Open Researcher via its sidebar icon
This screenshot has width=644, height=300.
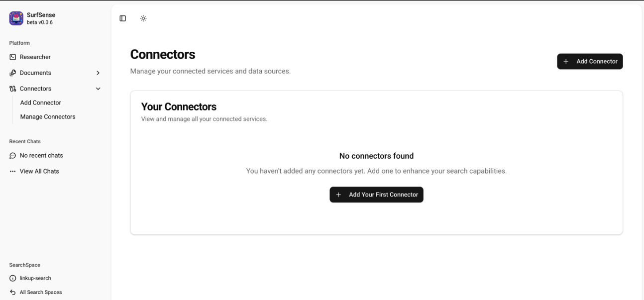(x=12, y=57)
